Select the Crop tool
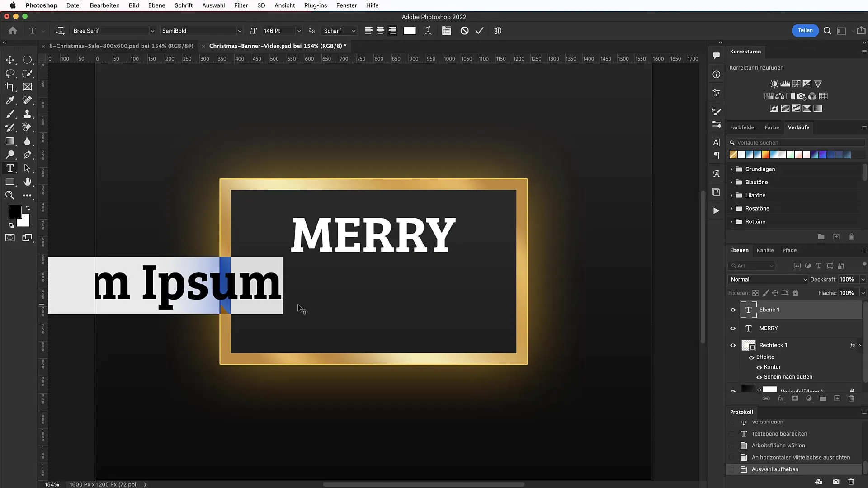 (x=10, y=87)
